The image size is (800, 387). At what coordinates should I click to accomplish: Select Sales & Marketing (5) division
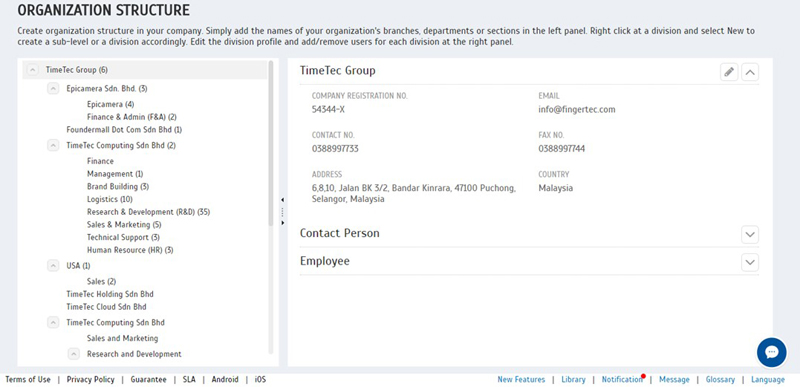124,224
